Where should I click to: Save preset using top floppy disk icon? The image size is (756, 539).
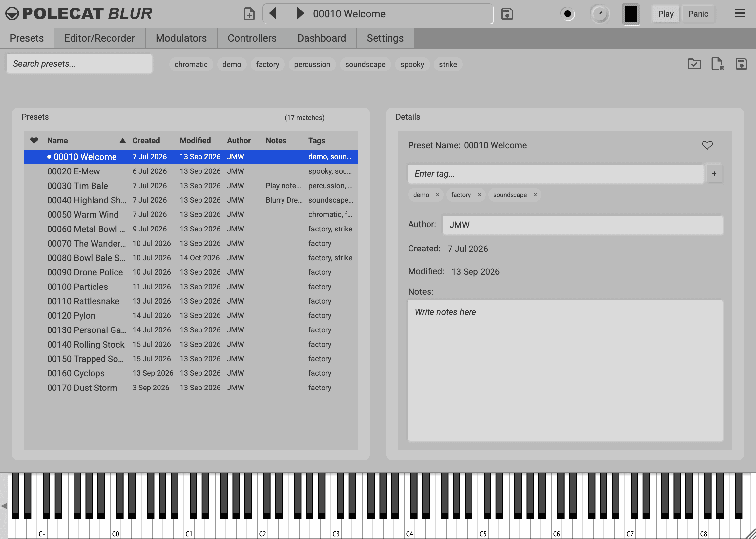507,14
